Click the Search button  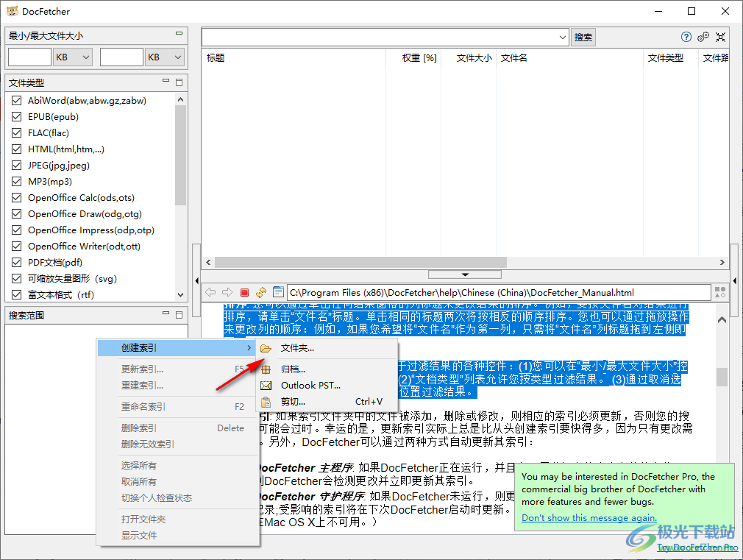(583, 37)
